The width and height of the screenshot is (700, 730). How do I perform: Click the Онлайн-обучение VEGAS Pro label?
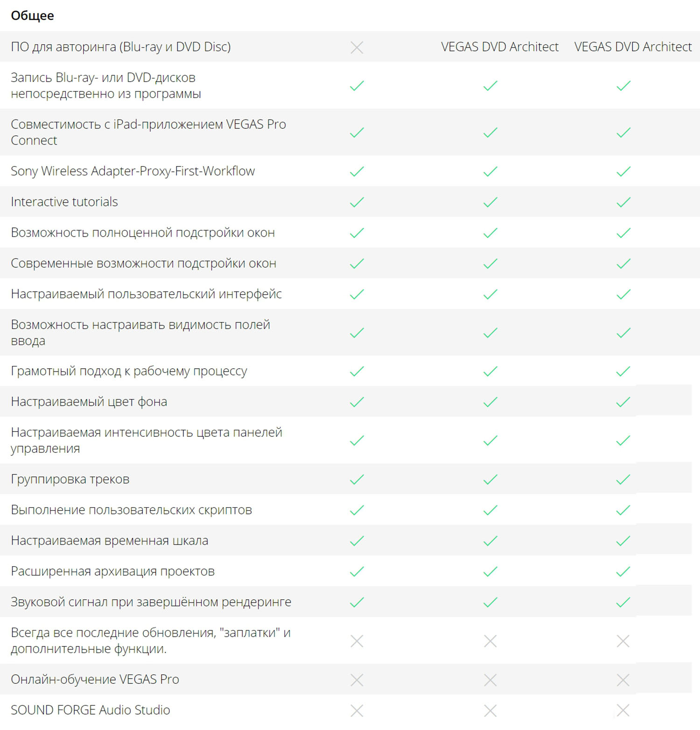tap(95, 679)
